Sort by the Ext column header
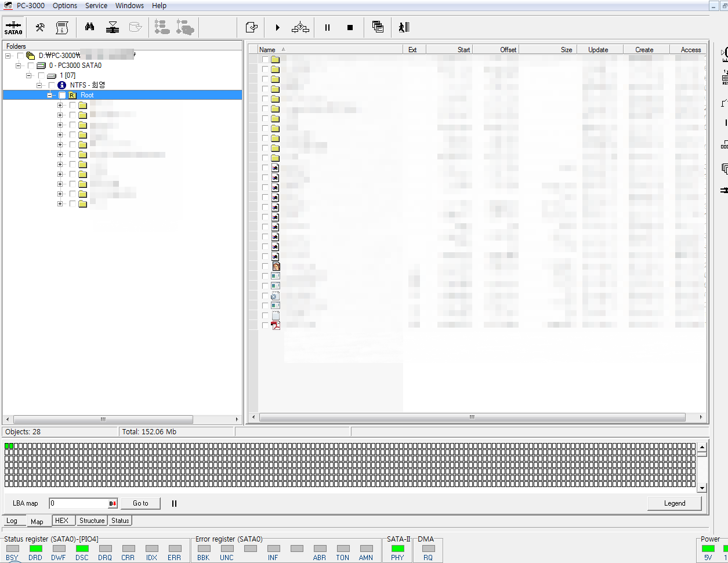 click(414, 50)
